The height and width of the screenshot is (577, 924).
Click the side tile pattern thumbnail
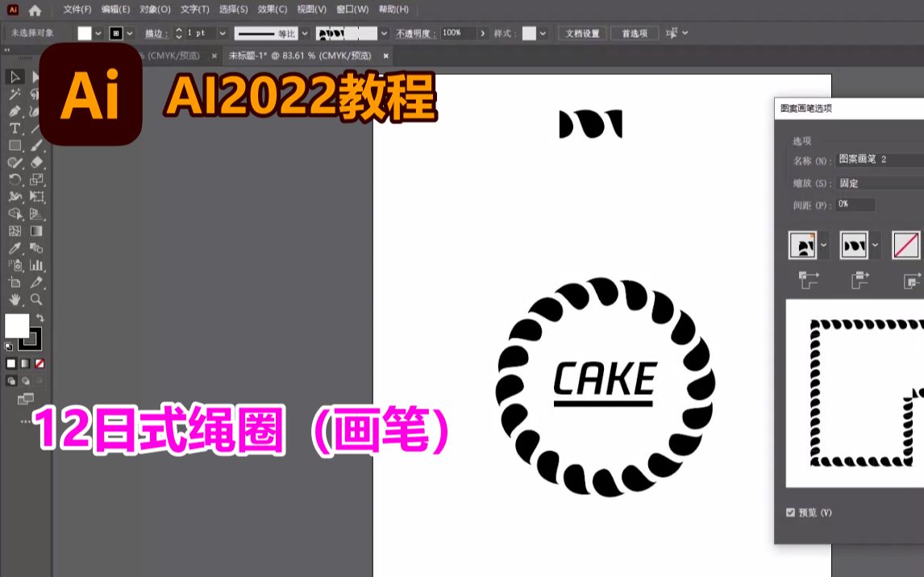[x=855, y=245]
